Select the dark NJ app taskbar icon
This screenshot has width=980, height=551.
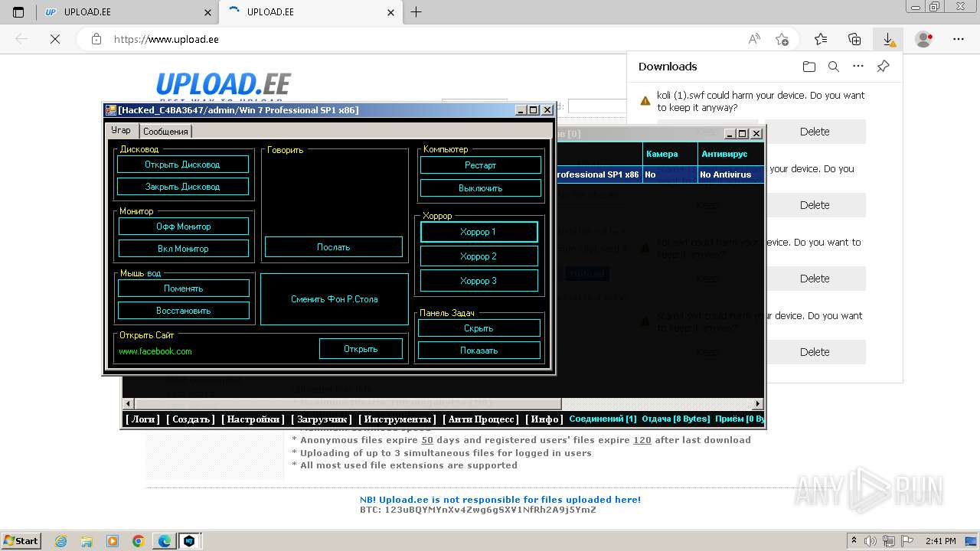[x=188, y=541]
